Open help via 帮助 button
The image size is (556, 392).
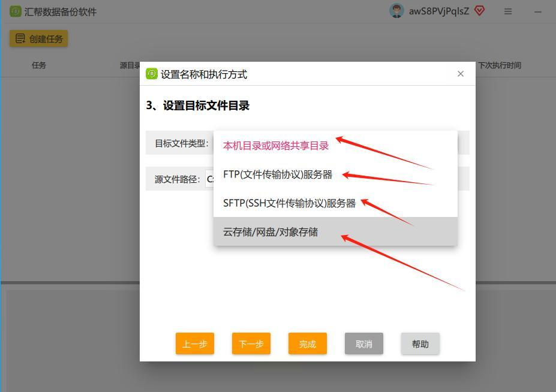click(420, 343)
